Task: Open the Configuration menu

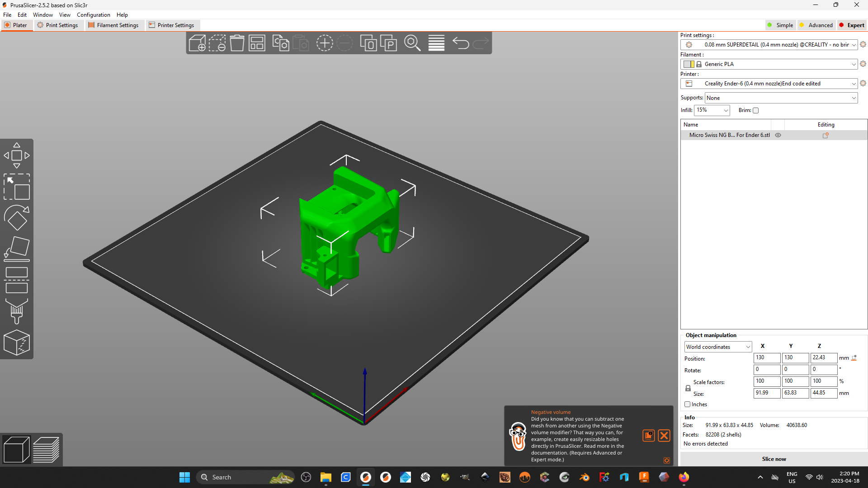Action: tap(93, 15)
